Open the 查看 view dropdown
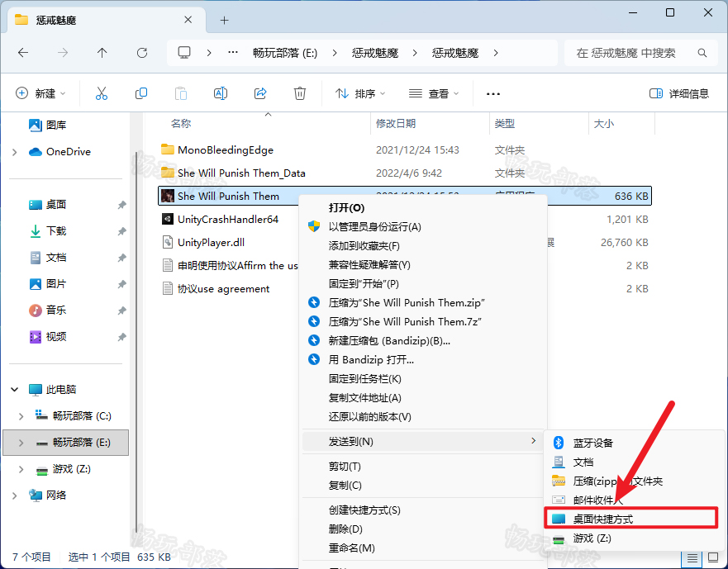The width and height of the screenshot is (728, 569). [x=434, y=94]
